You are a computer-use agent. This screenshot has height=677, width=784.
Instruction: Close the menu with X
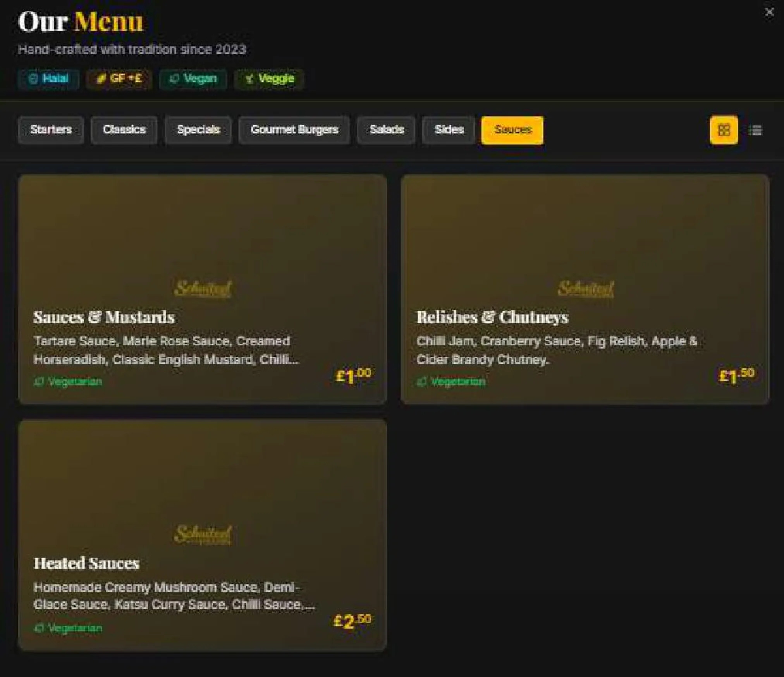769,12
